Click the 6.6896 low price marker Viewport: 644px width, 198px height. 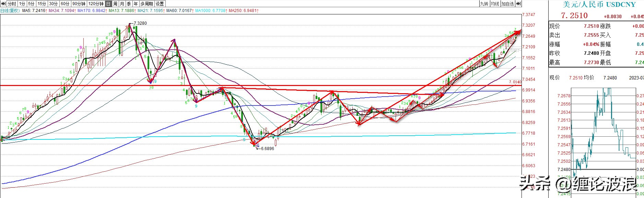(x=268, y=149)
